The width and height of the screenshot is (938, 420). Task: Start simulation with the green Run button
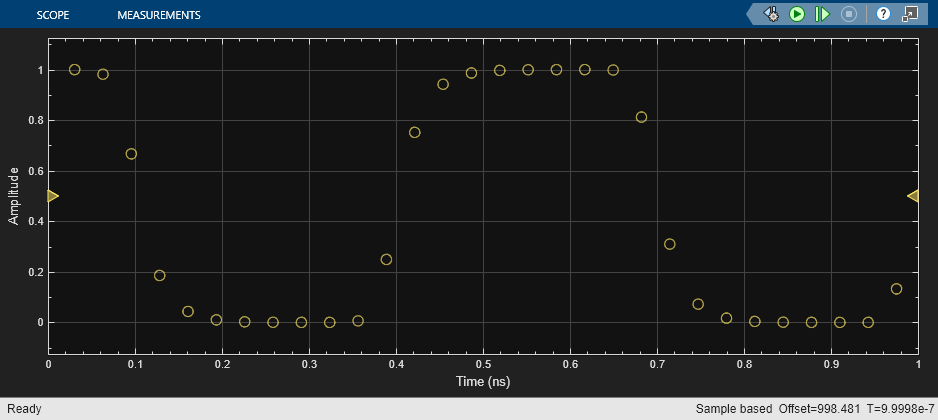(x=797, y=14)
